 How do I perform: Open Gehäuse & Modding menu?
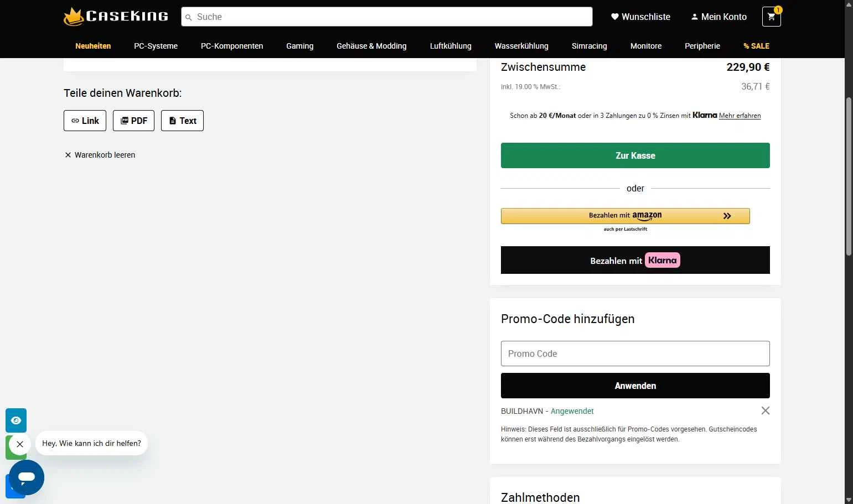[371, 46]
